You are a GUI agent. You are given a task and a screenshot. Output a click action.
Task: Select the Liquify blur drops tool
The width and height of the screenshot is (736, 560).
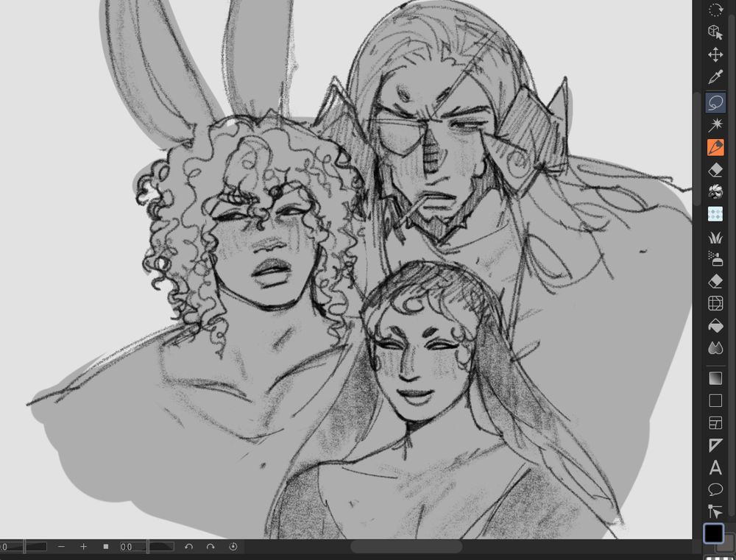point(715,348)
